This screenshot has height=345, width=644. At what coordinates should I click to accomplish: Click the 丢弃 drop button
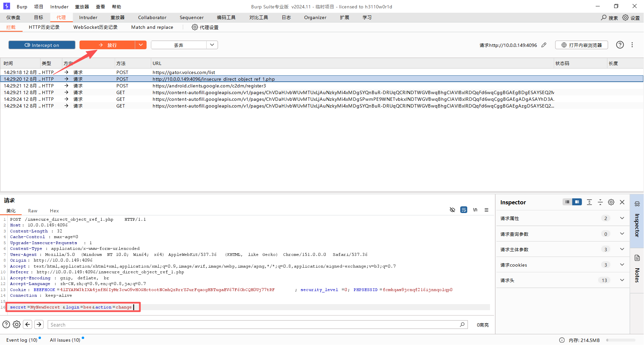click(x=179, y=45)
